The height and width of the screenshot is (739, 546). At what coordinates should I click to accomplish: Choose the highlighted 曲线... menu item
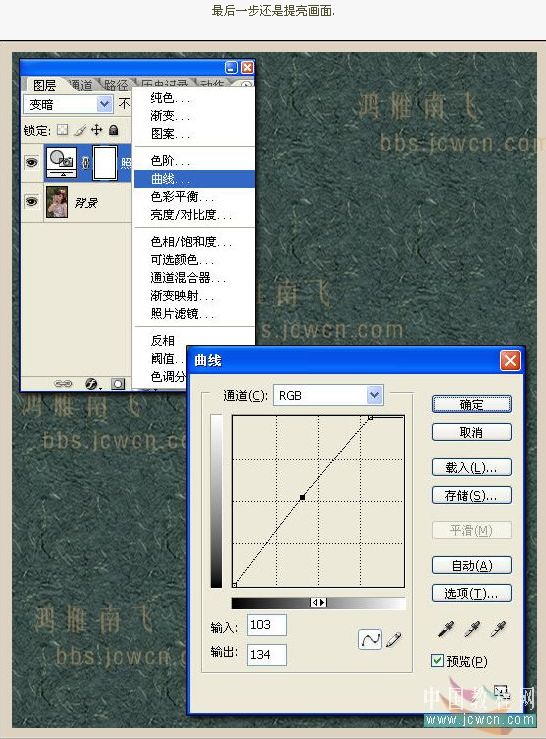[194, 179]
